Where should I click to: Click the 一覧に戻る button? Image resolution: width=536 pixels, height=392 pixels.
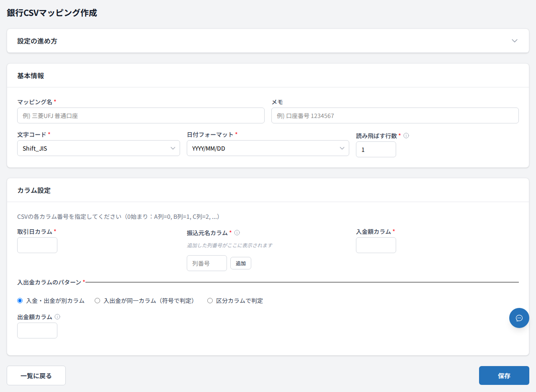[36, 376]
